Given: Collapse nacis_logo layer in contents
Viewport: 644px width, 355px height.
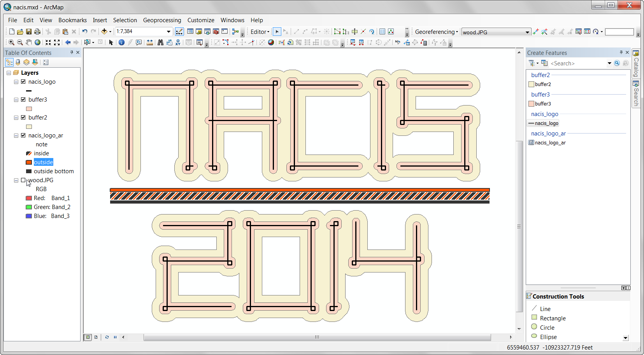Looking at the screenshot, I should [16, 82].
